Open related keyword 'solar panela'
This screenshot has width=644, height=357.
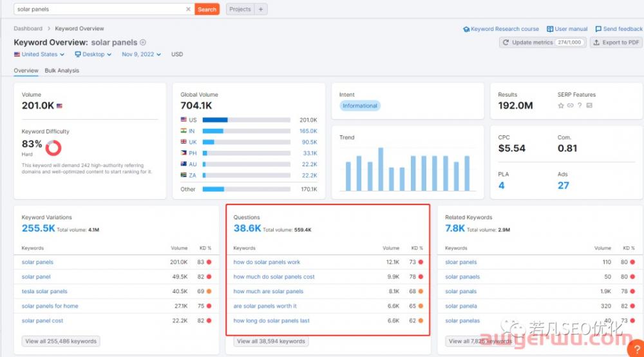point(461,307)
